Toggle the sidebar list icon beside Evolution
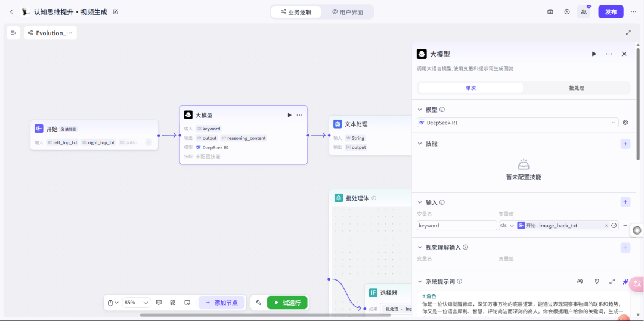Screen dimensions: 644x321 click(14, 33)
